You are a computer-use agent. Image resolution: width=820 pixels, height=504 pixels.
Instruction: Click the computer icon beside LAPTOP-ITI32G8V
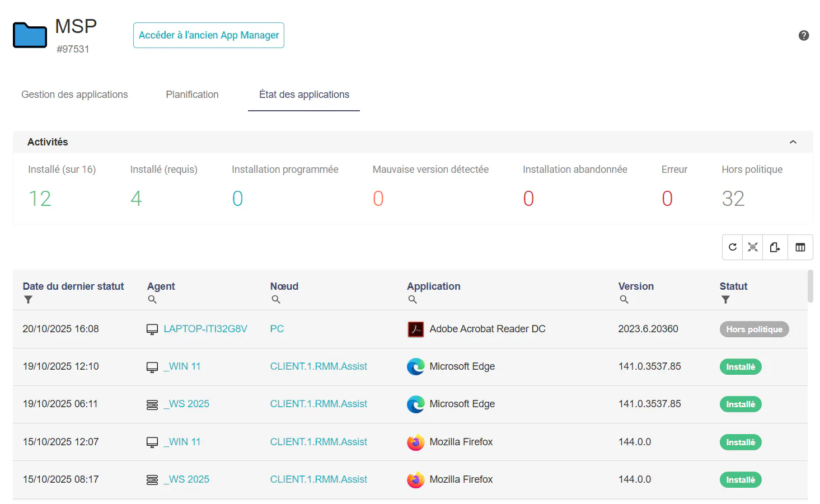point(152,329)
